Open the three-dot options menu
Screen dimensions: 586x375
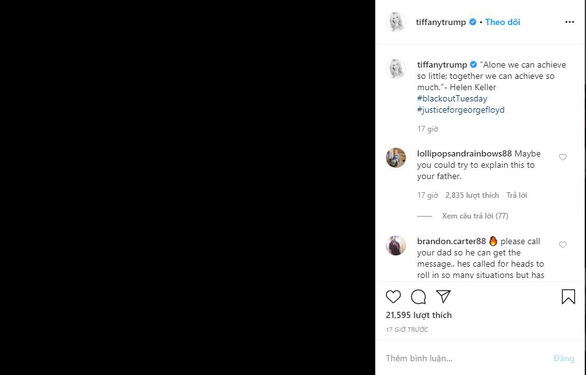coord(569,22)
